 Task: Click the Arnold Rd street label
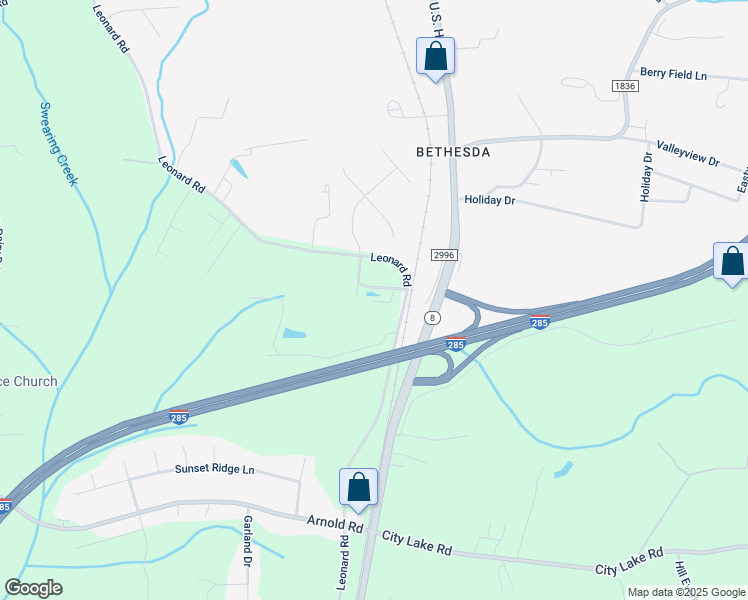tap(334, 523)
